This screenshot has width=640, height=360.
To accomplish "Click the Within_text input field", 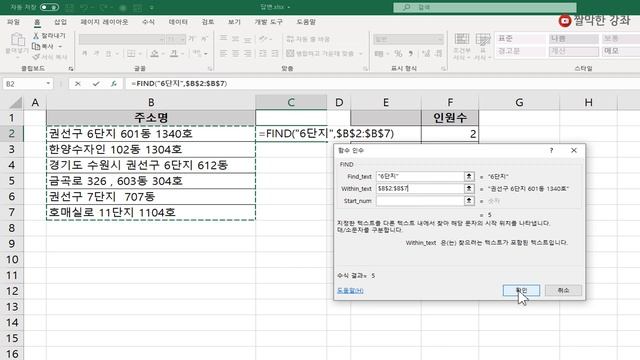I will pyautogui.click(x=420, y=189).
